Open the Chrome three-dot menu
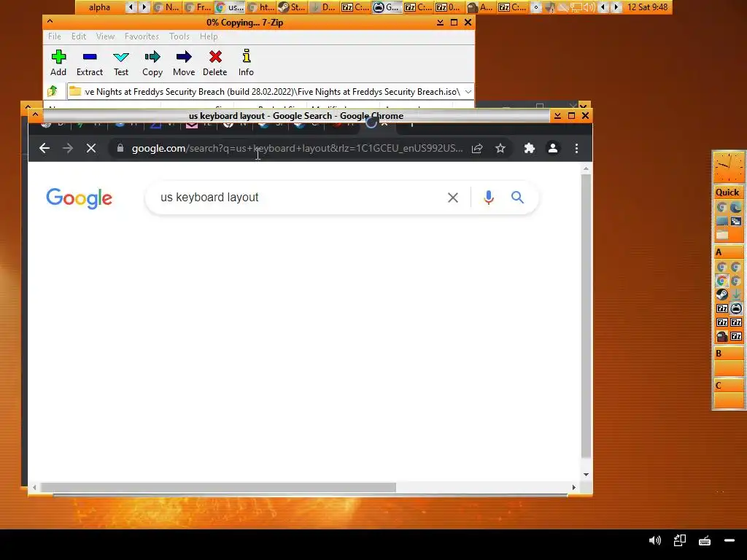The width and height of the screenshot is (747, 560). (576, 148)
